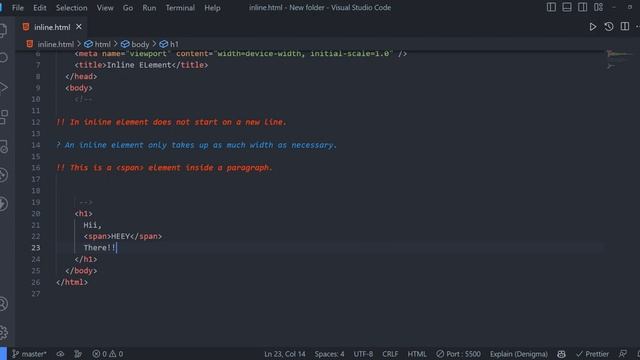Viewport: 640px width, 360px height.
Task: Open Explorer in activity bar
Action: (4, 30)
